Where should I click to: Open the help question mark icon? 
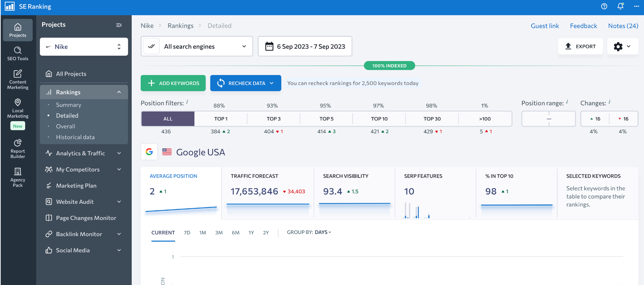tap(604, 6)
